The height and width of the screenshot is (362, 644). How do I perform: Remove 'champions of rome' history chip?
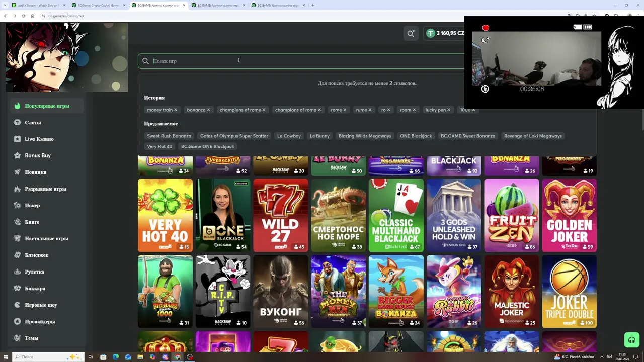pyautogui.click(x=264, y=110)
